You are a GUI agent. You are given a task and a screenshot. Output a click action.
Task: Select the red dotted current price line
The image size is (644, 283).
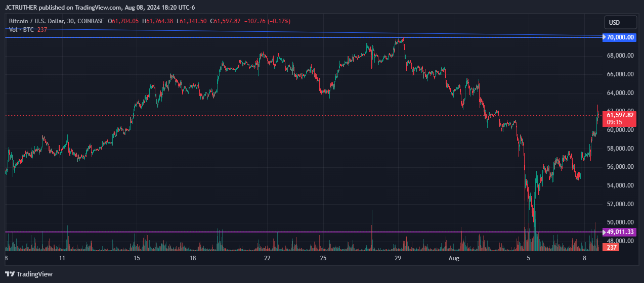(304, 115)
